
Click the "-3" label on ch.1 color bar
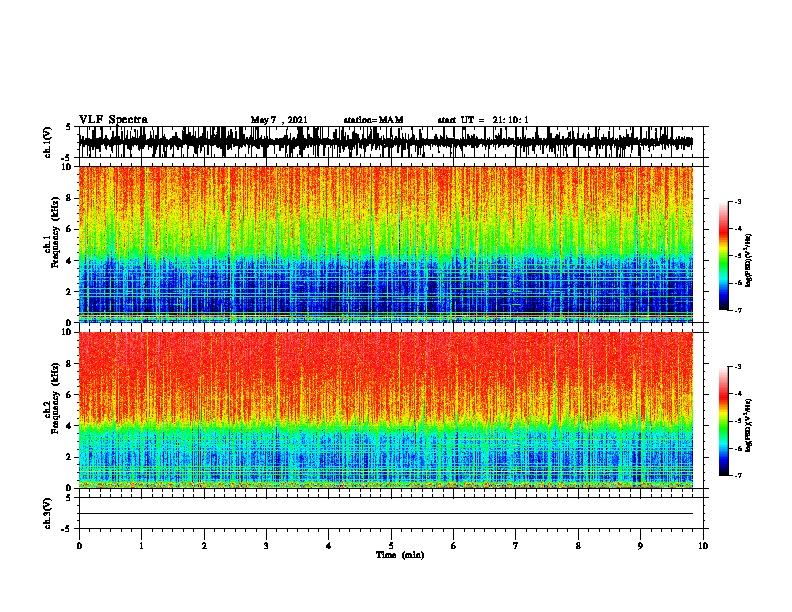click(738, 201)
